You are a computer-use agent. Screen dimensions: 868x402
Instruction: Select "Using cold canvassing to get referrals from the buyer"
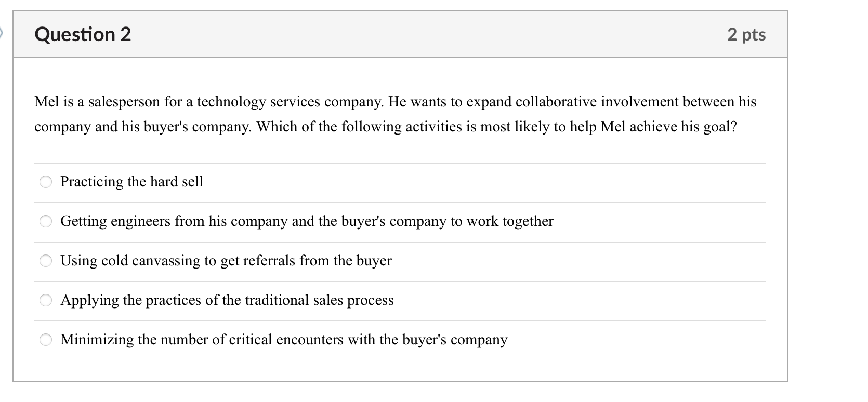tap(46, 261)
